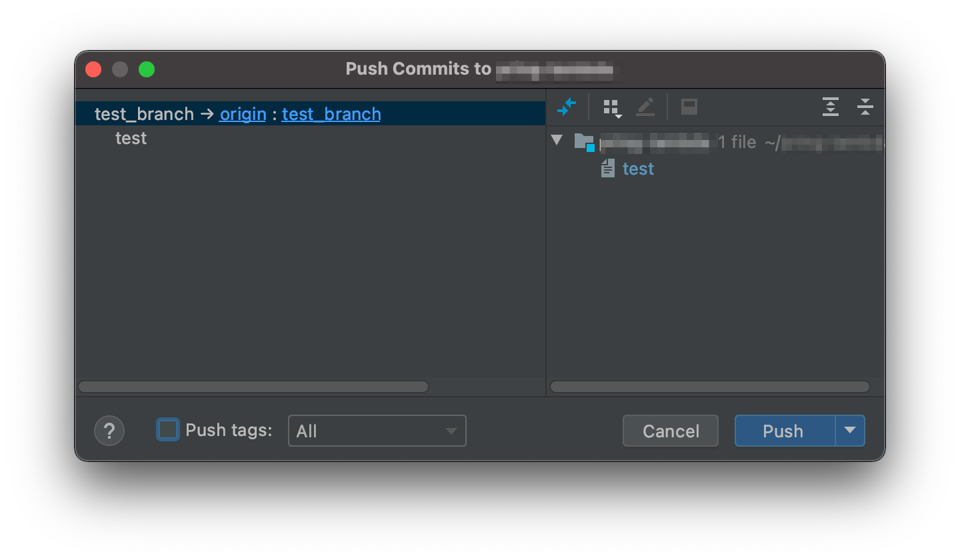The height and width of the screenshot is (560, 960).
Task: Click the Edit Source pencil icon
Action: (645, 107)
